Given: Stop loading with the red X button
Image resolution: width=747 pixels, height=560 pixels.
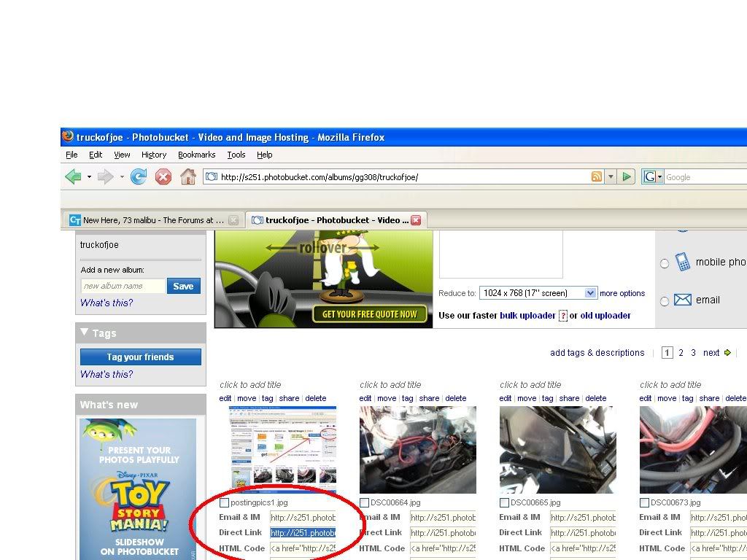Looking at the screenshot, I should pos(163,177).
